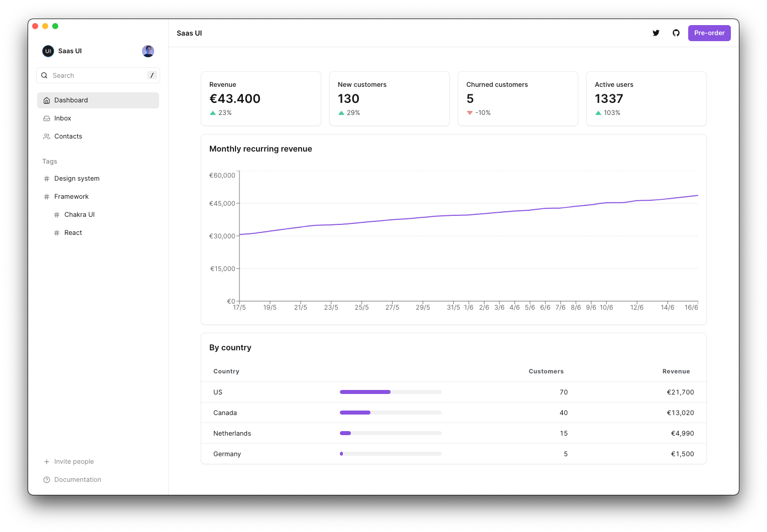Select the Inbox envelope icon
767x532 pixels.
tap(46, 118)
